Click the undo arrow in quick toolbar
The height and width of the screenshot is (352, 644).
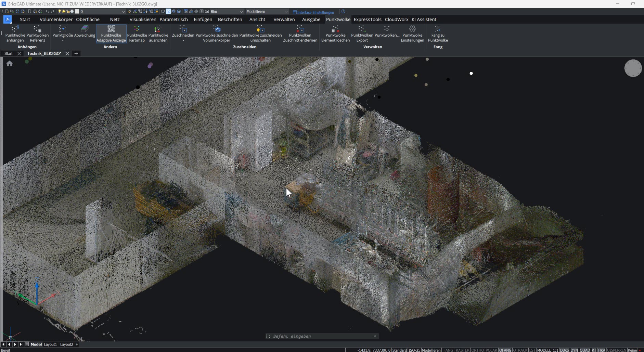[47, 12]
